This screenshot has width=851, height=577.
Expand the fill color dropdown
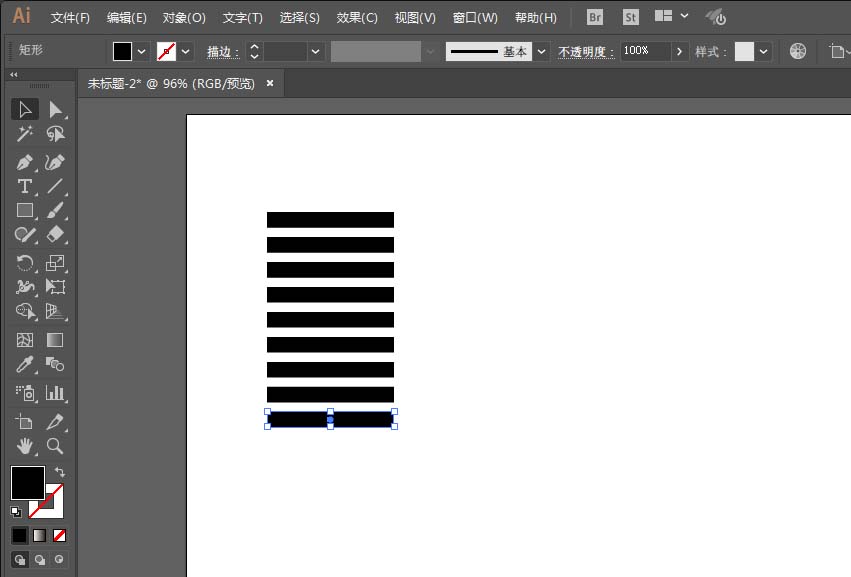pos(142,52)
